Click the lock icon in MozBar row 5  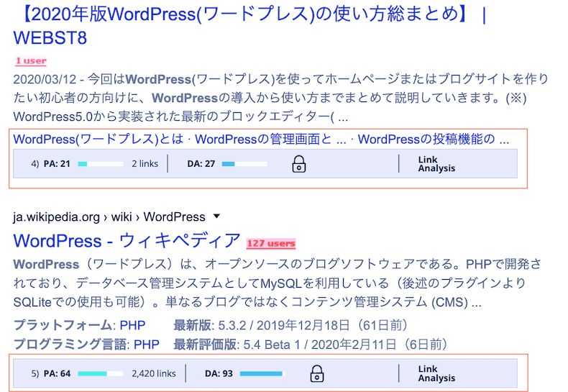coord(317,373)
